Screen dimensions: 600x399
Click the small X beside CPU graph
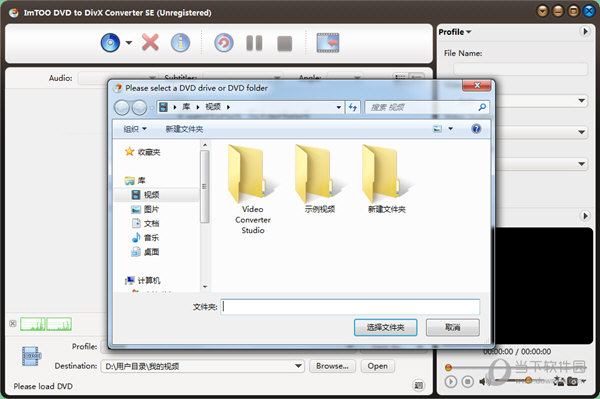pos(13,324)
